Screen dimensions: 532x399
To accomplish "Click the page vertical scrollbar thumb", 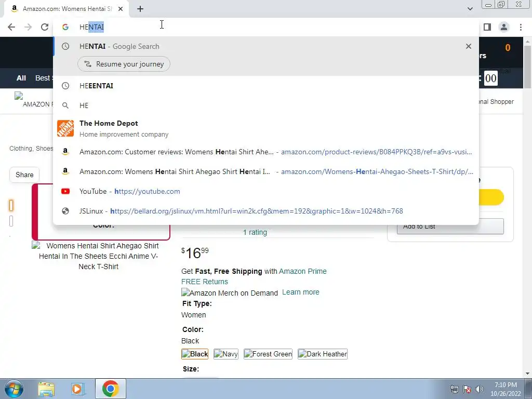I will [527, 66].
